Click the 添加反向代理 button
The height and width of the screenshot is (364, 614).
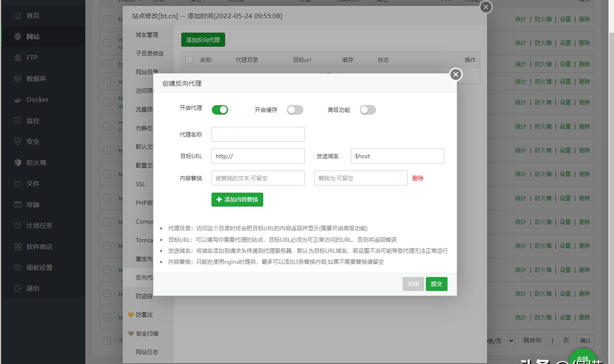(x=203, y=40)
